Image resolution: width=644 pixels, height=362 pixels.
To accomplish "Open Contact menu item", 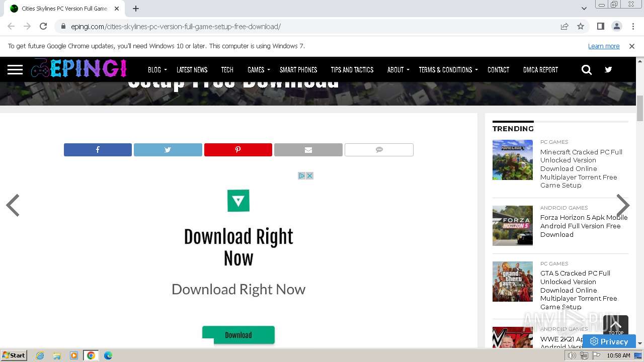I will 498,70.
